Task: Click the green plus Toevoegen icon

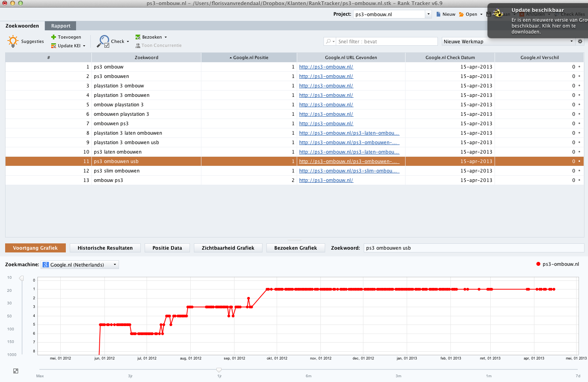Action: 54,37
